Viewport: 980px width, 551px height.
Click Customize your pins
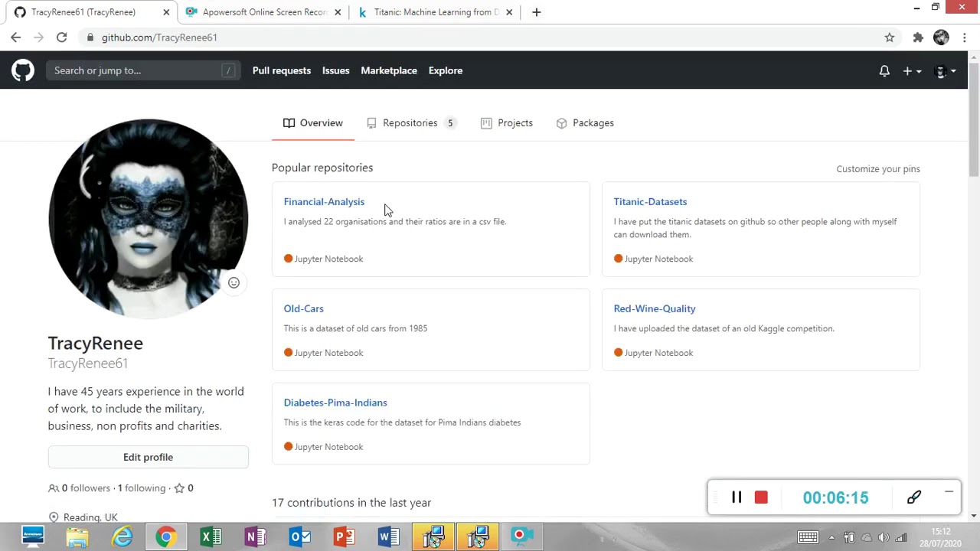(x=878, y=169)
